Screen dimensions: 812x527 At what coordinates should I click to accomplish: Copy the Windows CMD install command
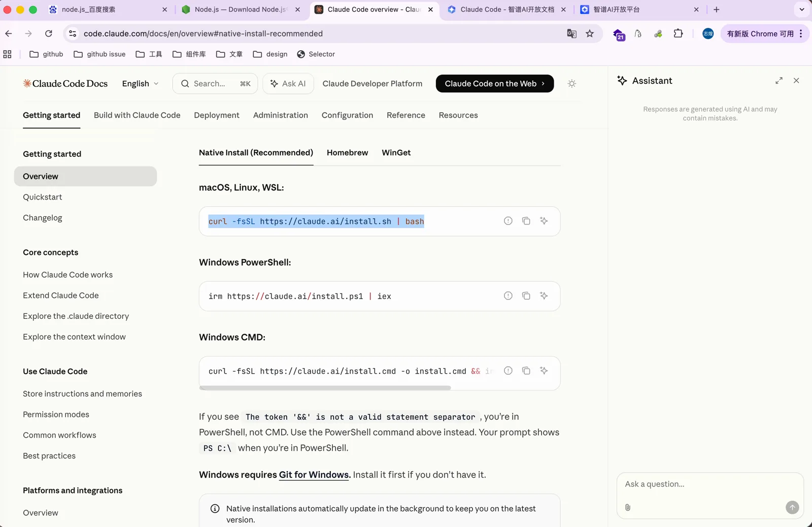pyautogui.click(x=526, y=371)
